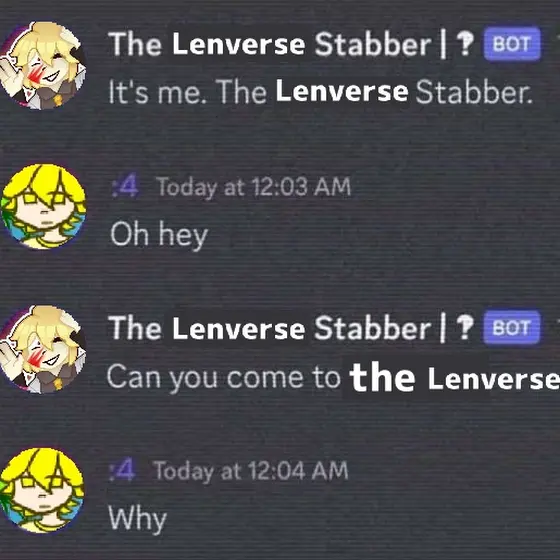Open yellow-haired avatar next to 'Oh hey'

[43, 206]
